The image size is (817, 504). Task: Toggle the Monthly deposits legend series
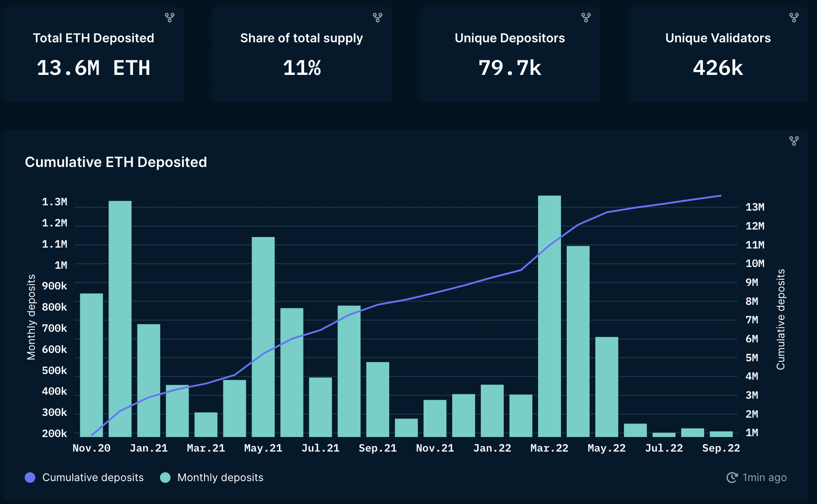(220, 478)
